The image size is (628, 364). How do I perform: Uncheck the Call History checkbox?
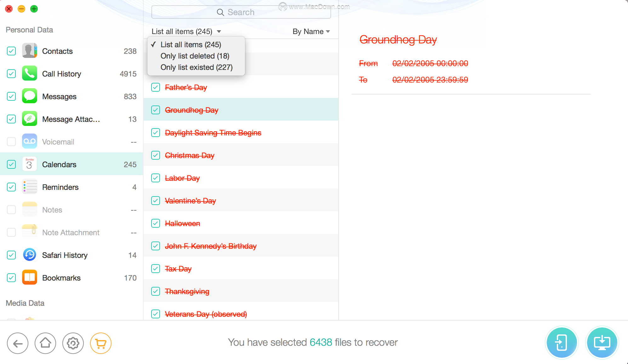11,74
